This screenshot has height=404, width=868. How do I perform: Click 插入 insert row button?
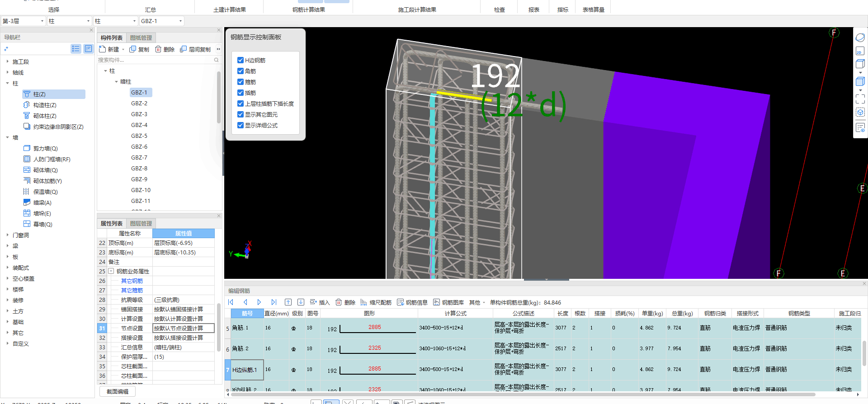point(320,302)
